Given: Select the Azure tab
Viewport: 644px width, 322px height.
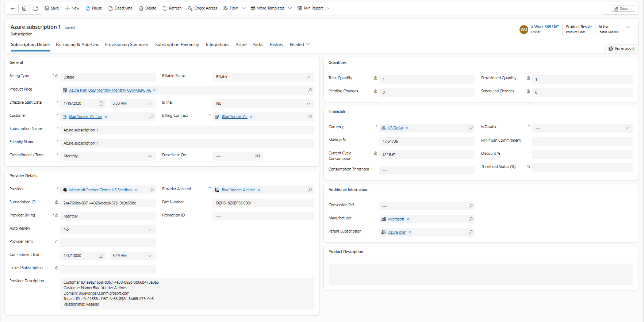Looking at the screenshot, I should [x=241, y=45].
